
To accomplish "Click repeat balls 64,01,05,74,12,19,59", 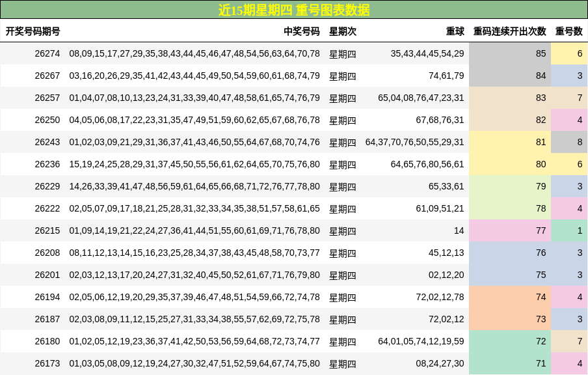I will [421, 342].
